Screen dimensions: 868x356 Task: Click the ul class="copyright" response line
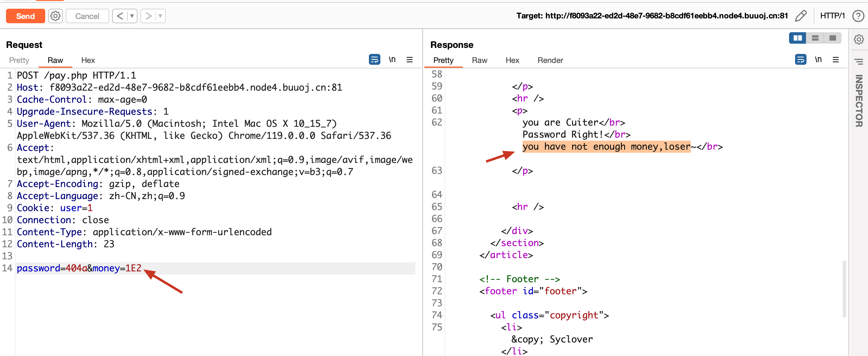click(x=549, y=316)
